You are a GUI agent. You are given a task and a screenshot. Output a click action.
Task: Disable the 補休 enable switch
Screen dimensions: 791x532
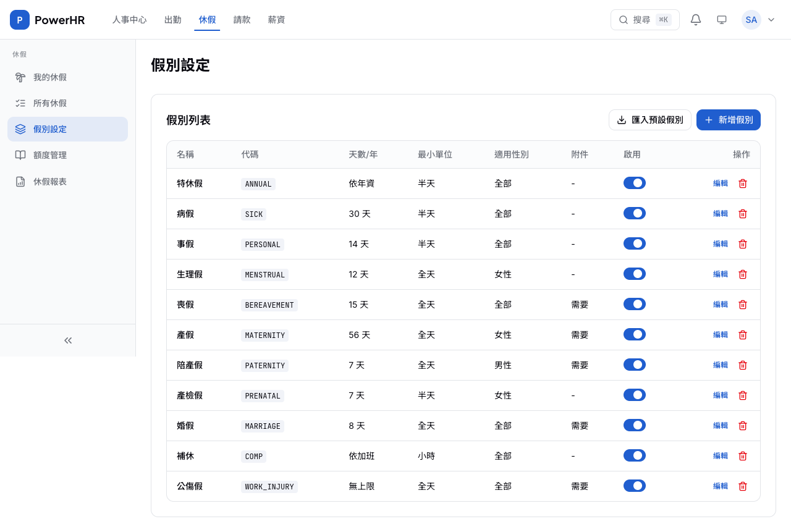tap(635, 455)
